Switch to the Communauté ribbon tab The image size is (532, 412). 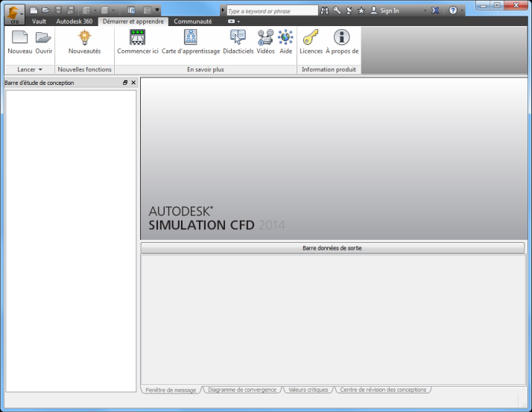coord(193,22)
